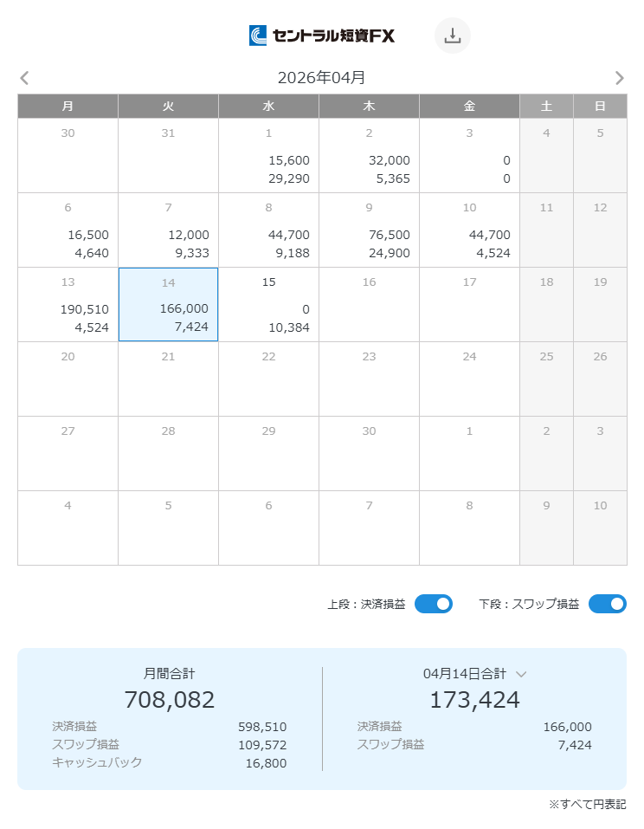Toggle the 決済損益 upper row switch

[x=433, y=604]
